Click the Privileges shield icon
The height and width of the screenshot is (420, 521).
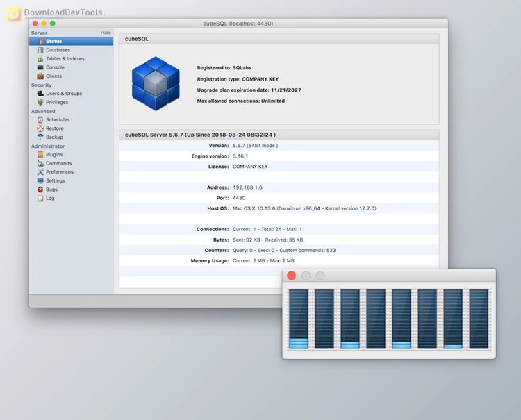40,102
